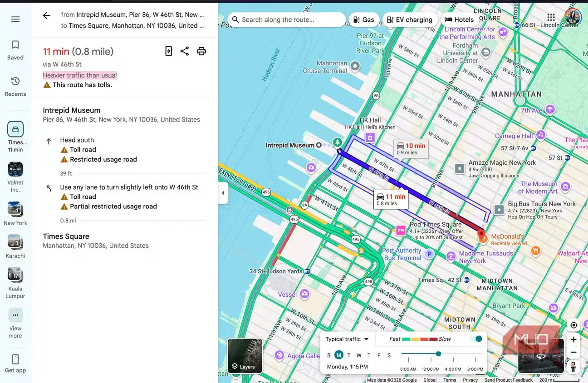Click the 8:00 PM slider label
This screenshot has height=383, width=588.
(475, 369)
